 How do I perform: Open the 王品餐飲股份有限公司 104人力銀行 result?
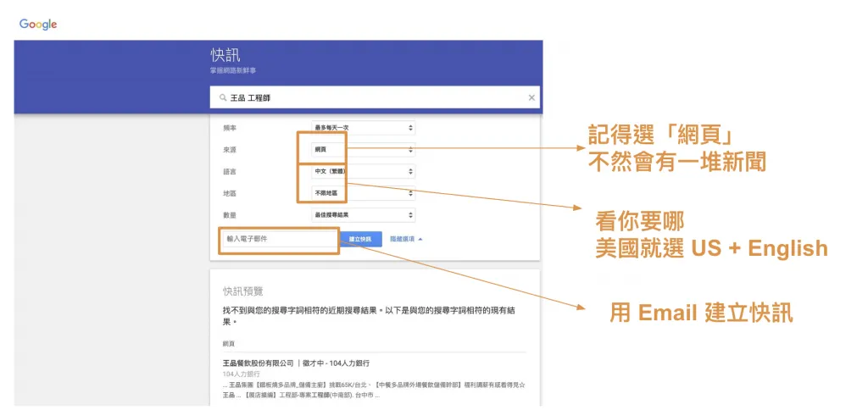pos(296,363)
